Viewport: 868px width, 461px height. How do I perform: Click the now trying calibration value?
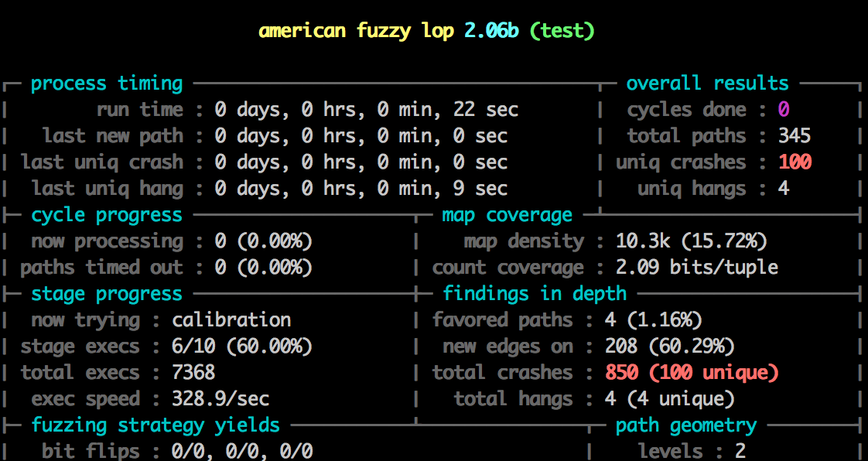[231, 320]
